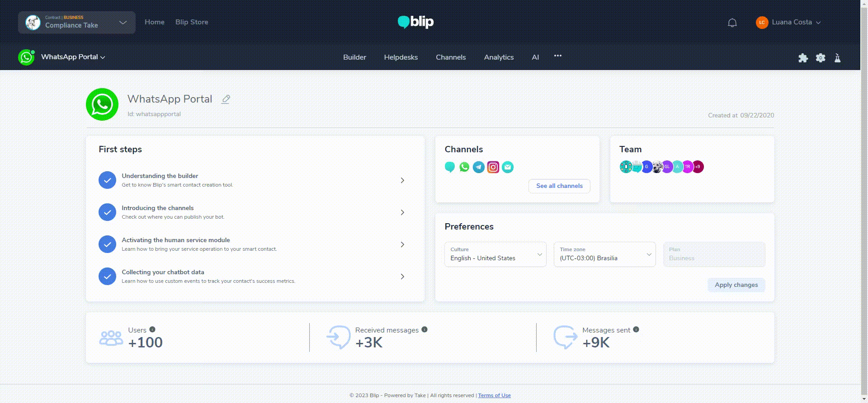Open the Culture dropdown

tap(495, 254)
